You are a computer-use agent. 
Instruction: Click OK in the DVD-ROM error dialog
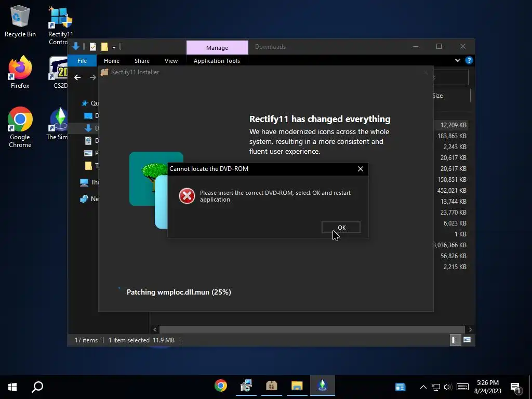341,228
